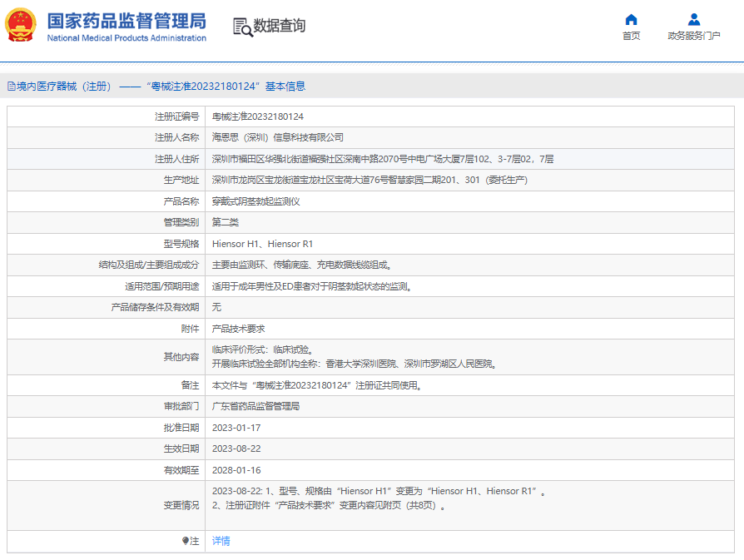Open the 详情 link
The width and height of the screenshot is (744, 560).
pyautogui.click(x=221, y=541)
